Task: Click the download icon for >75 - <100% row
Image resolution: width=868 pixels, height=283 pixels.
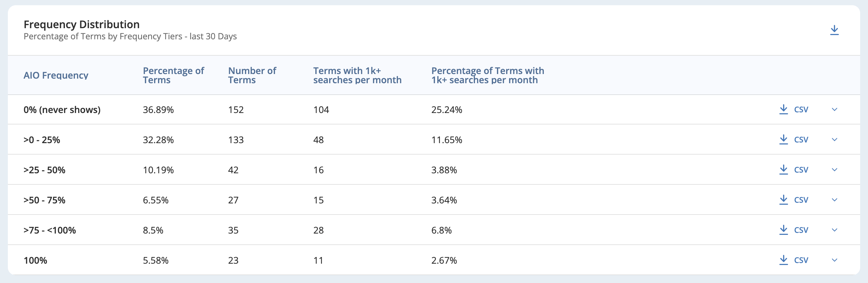Action: point(784,230)
